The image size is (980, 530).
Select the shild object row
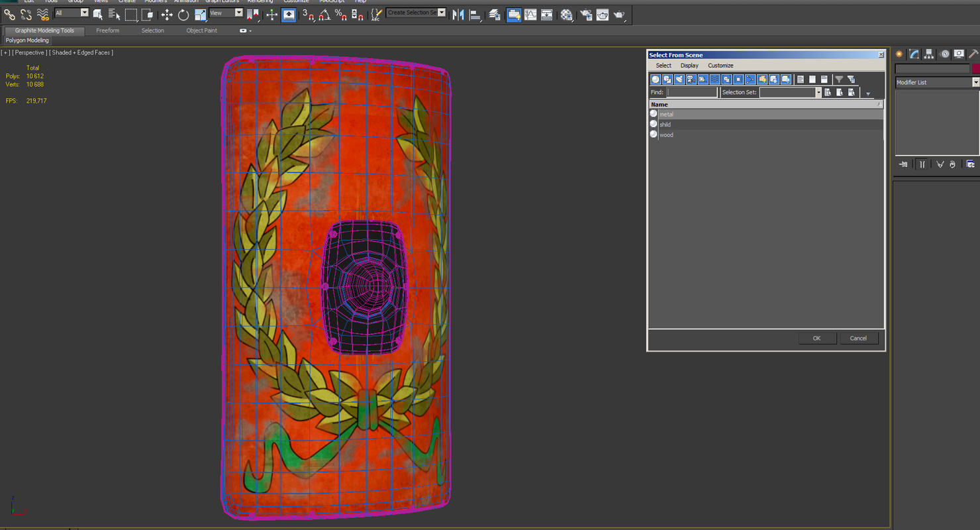click(766, 125)
